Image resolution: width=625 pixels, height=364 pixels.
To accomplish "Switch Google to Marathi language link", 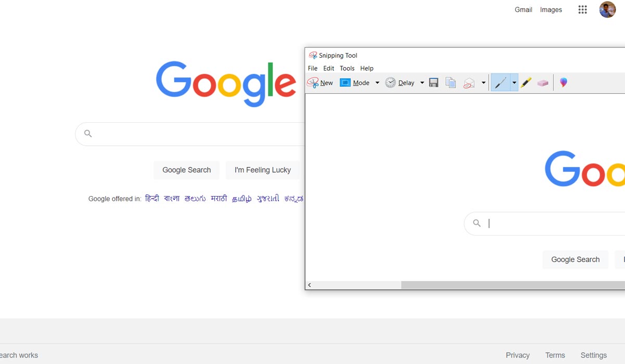I will pos(219,198).
